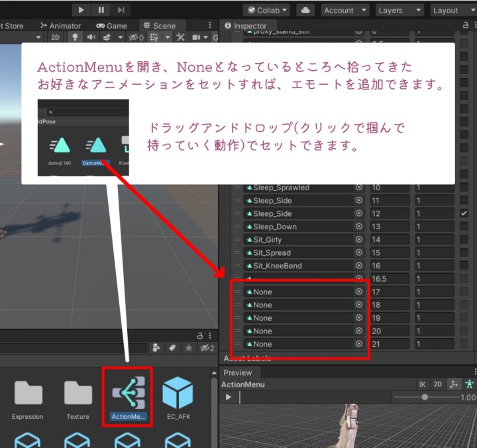Open object picker for Sit_Spread
Screen dimensions: 477x448
pos(359,252)
